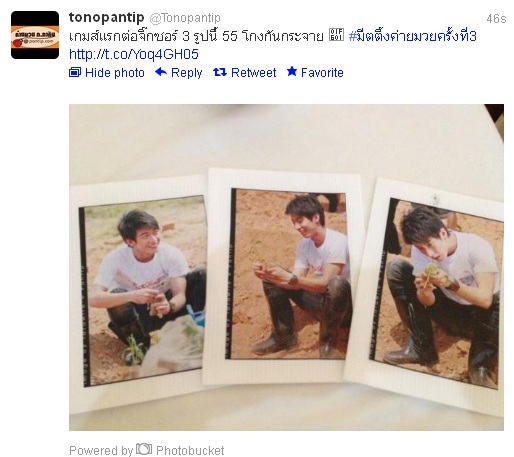The width and height of the screenshot is (514, 457).
Task: Click the Hide photo icon
Action: (75, 72)
